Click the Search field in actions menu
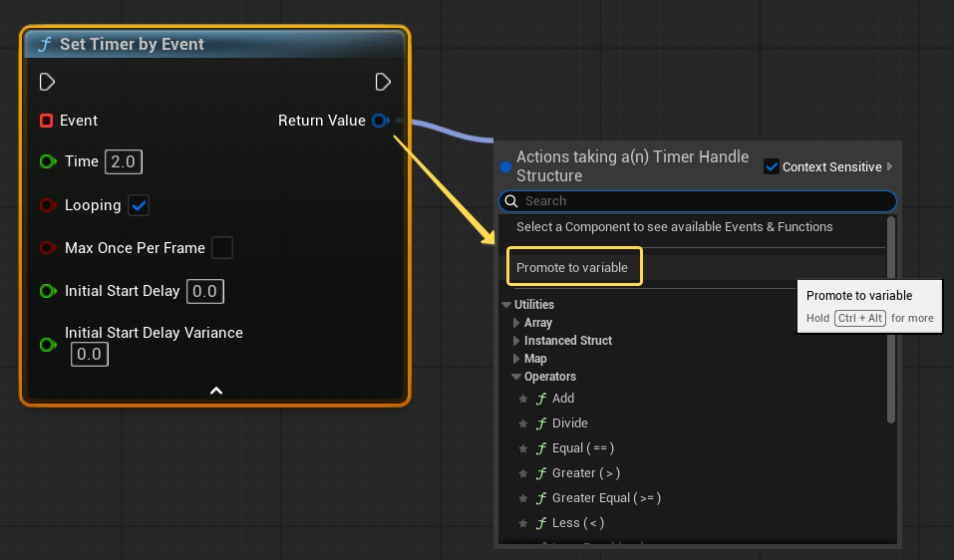954x560 pixels. [x=698, y=201]
